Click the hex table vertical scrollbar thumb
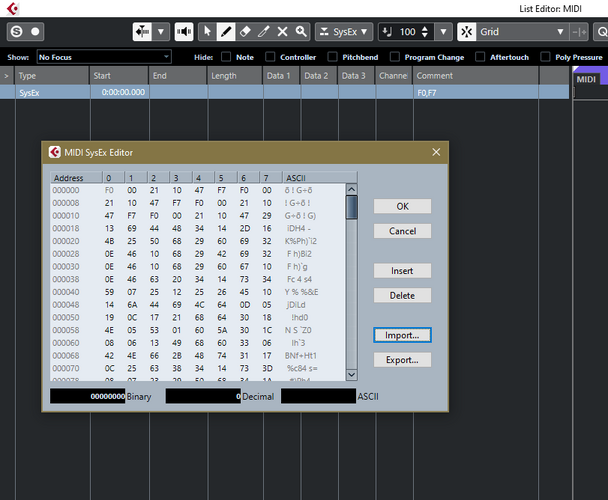Viewport: 608px width, 500px height. click(x=352, y=208)
